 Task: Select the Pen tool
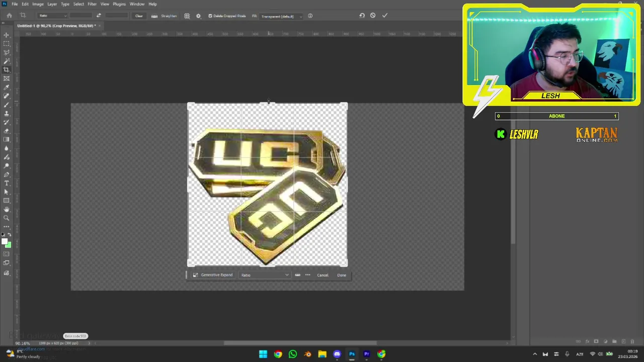7,174
